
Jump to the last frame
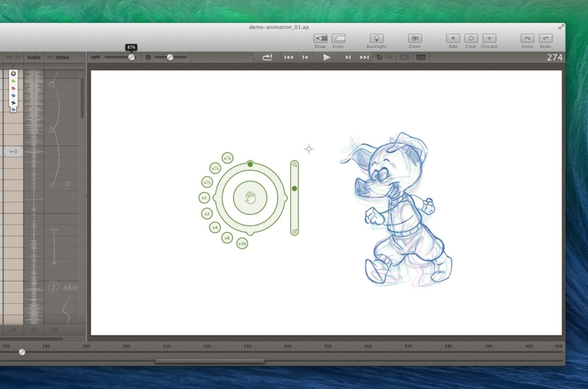pos(364,57)
